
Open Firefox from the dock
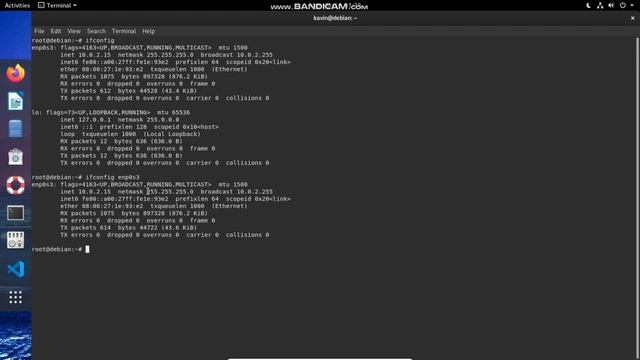coord(16,73)
